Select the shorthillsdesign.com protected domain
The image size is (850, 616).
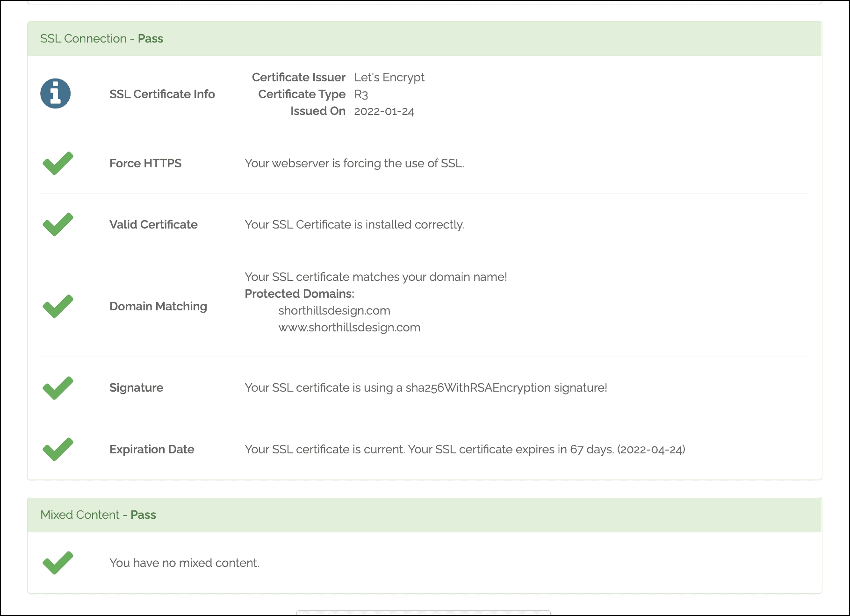pyautogui.click(x=334, y=311)
